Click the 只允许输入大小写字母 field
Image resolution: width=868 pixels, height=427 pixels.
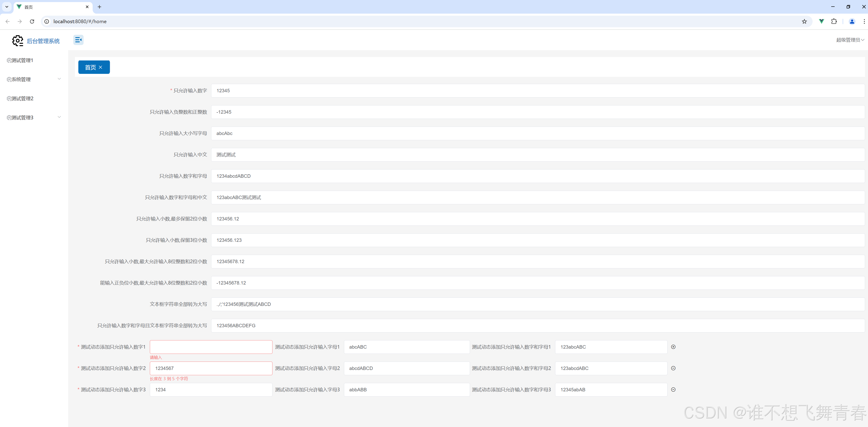pyautogui.click(x=538, y=133)
